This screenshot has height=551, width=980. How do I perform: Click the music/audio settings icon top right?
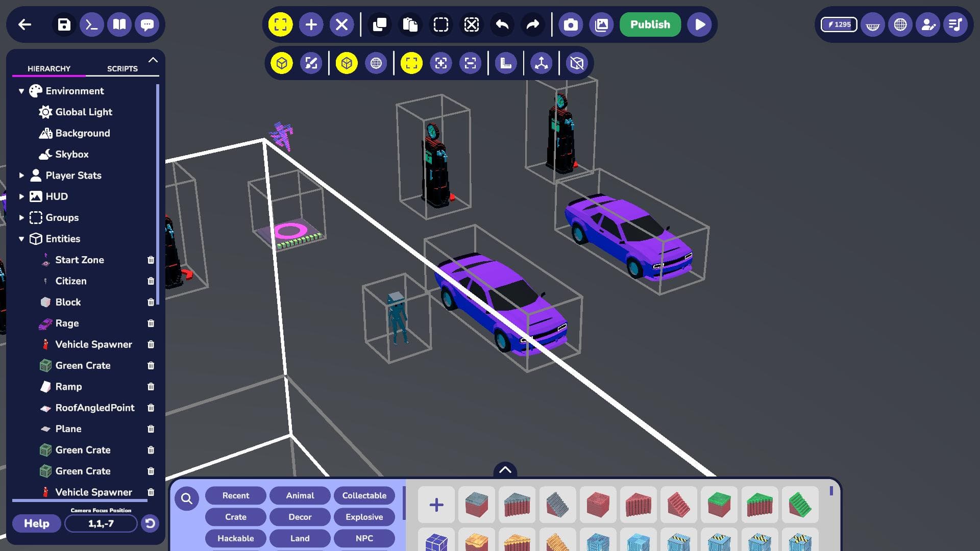coord(955,24)
